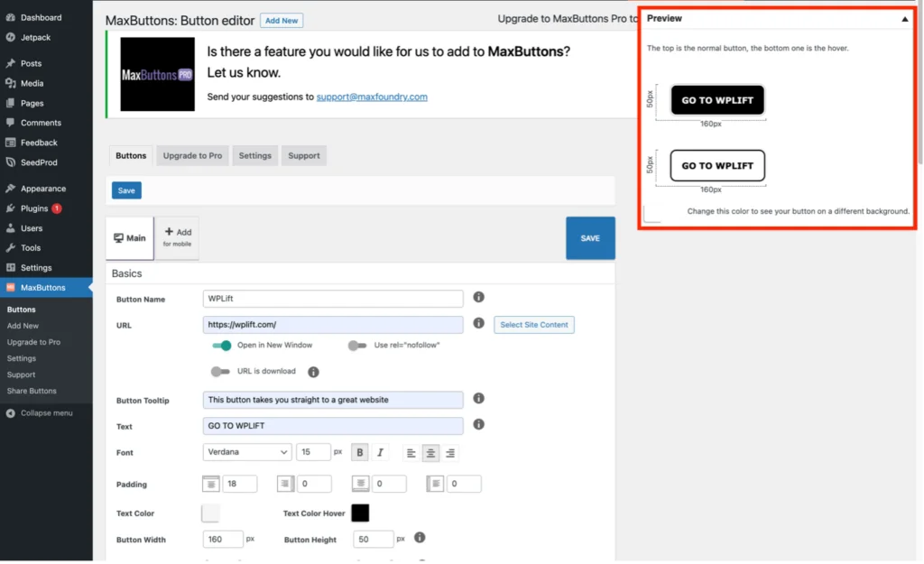
Task: Switch to the Upgrade to Pro tab
Action: 193,155
